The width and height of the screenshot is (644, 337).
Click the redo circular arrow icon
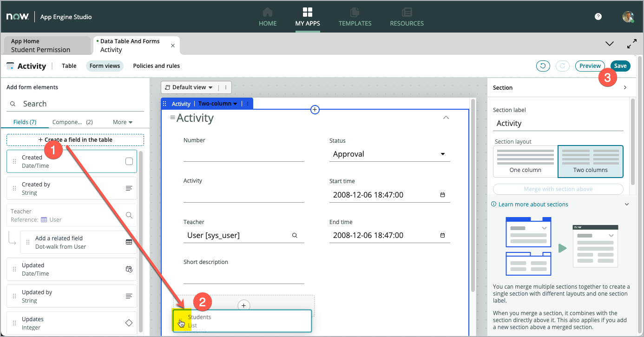[x=563, y=66]
